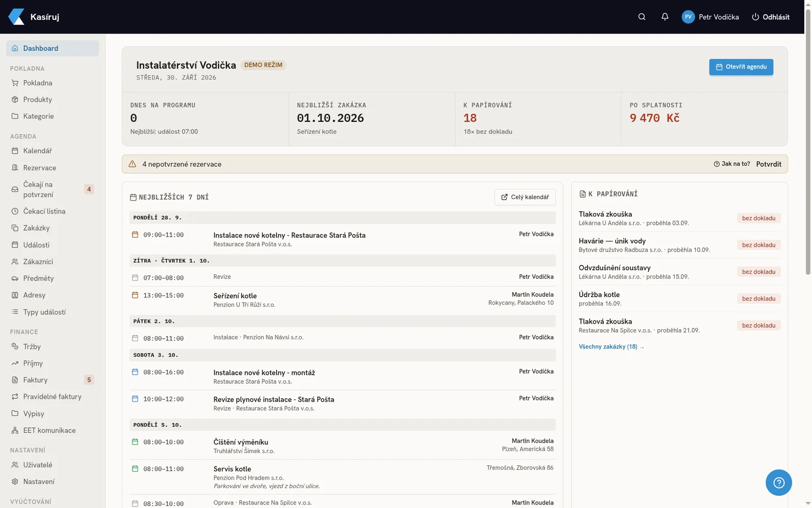Open Dashboard in the sidebar
812x508 pixels.
(x=52, y=48)
